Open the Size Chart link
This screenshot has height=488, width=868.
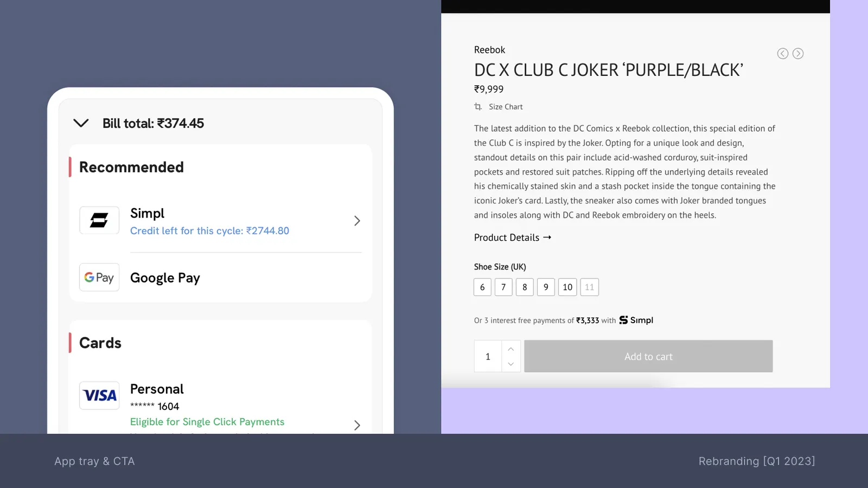tap(506, 107)
